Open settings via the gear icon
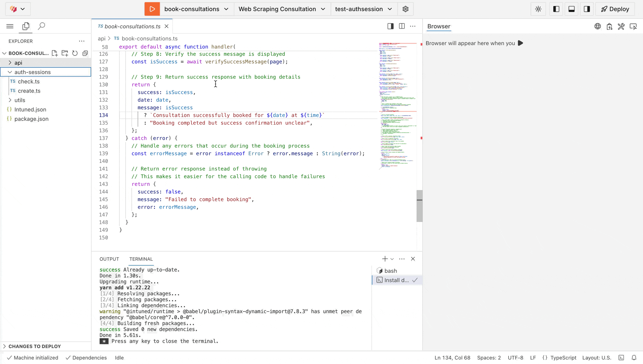This screenshot has width=643, height=364. coord(405,9)
